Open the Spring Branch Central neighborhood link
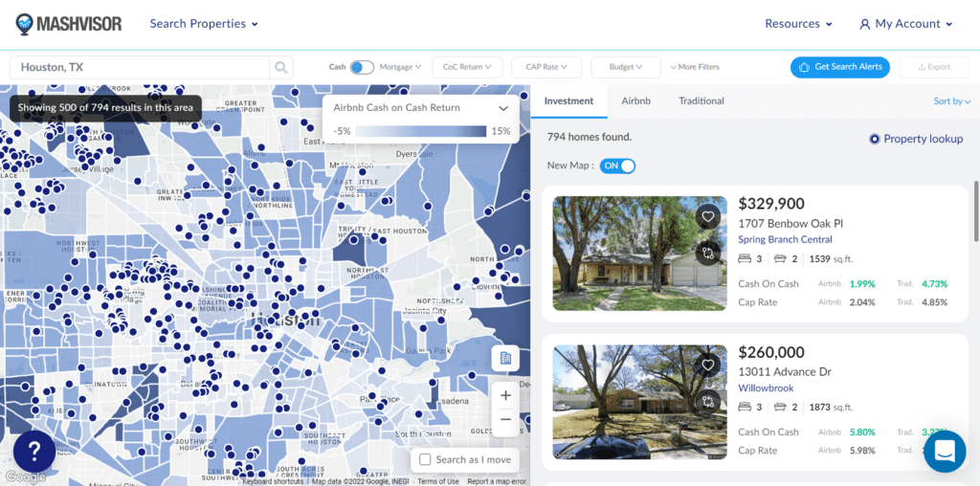 tap(785, 239)
